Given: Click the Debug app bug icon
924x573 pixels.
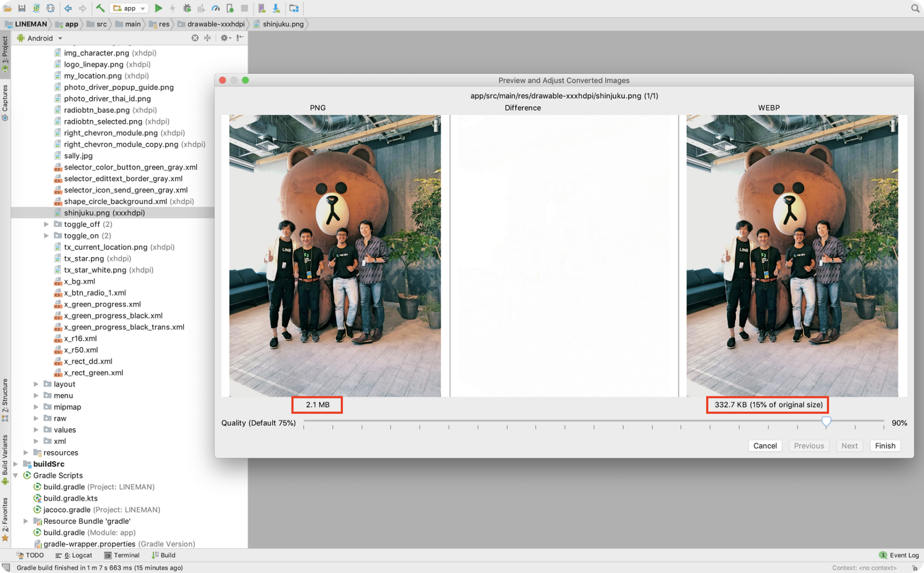Looking at the screenshot, I should [x=187, y=8].
